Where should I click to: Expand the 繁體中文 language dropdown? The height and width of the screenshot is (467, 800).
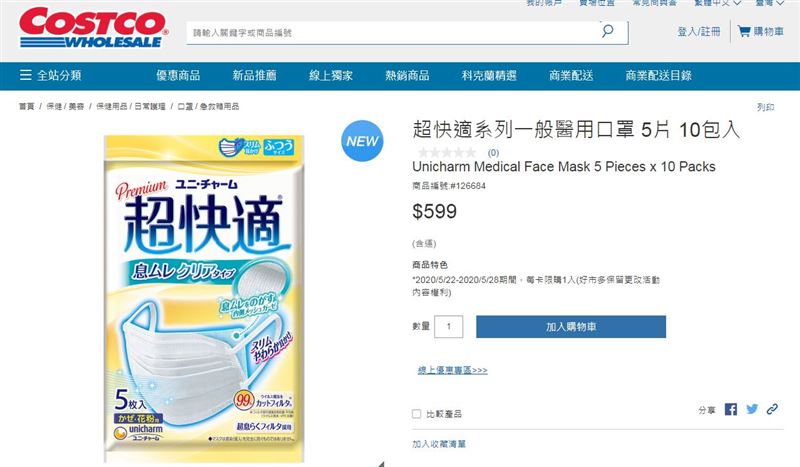click(x=717, y=3)
